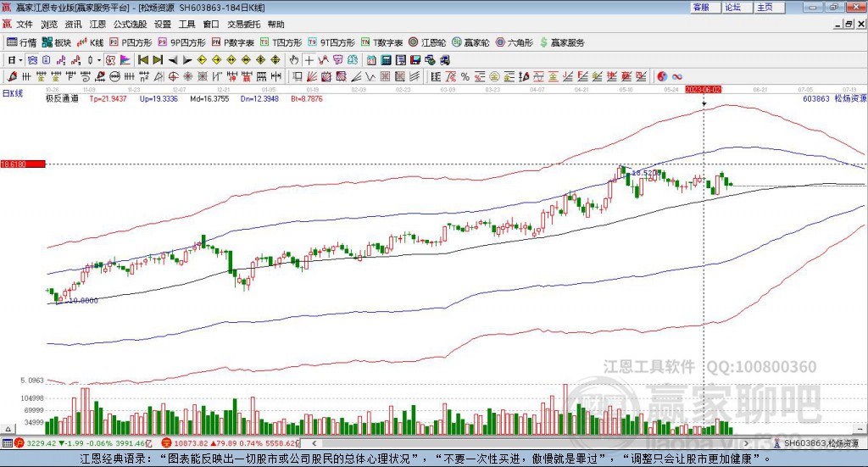Open the 工具 menu
Screen dimensions: 868x467
pos(186,25)
